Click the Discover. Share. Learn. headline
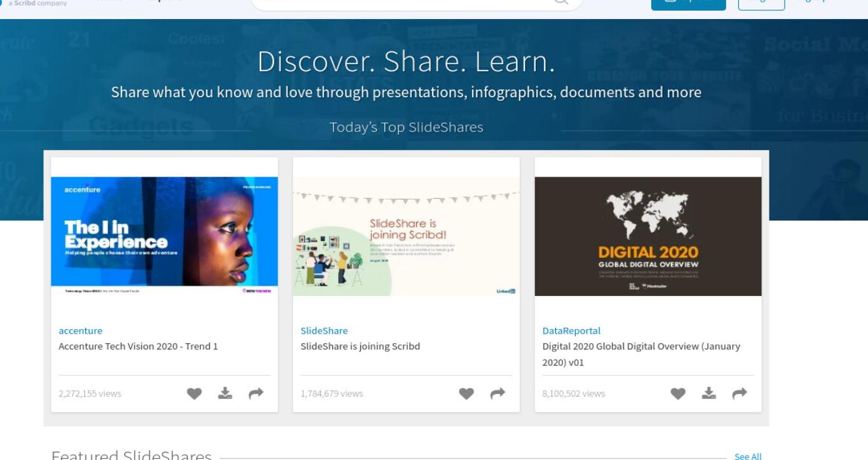The height and width of the screenshot is (460, 868). [x=407, y=61]
